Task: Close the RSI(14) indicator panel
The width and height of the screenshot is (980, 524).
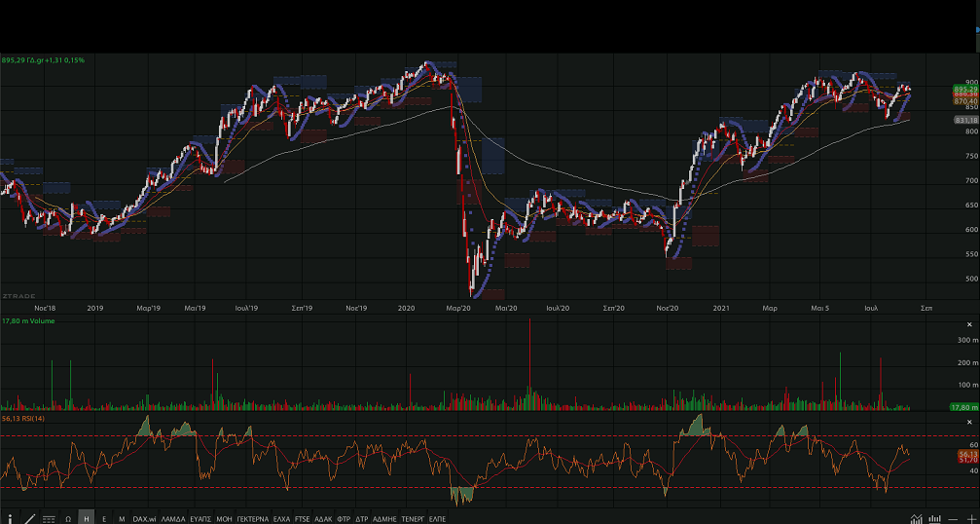Action: [x=969, y=421]
